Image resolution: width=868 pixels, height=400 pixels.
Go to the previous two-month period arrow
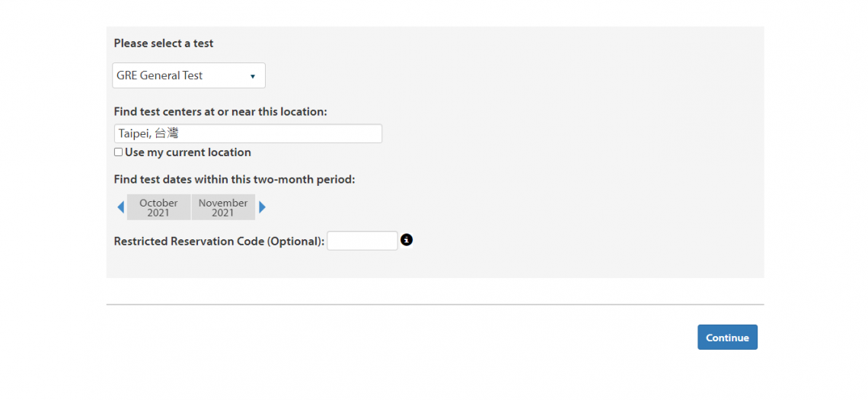click(x=120, y=207)
